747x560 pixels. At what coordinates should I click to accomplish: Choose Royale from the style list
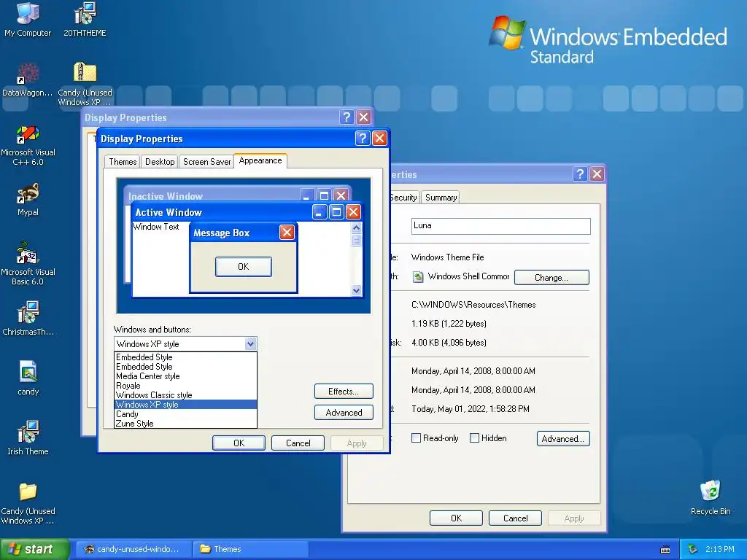click(186, 386)
